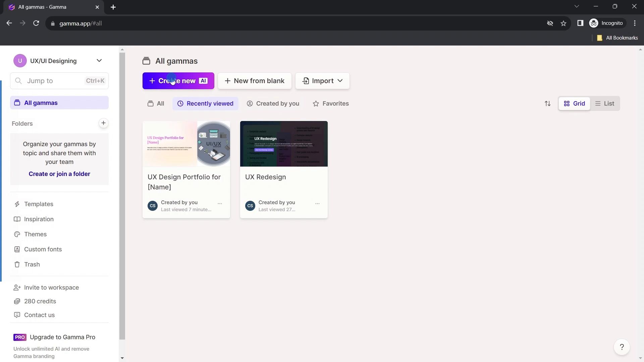Click the sort order icon
The width and height of the screenshot is (644, 362).
tap(548, 104)
